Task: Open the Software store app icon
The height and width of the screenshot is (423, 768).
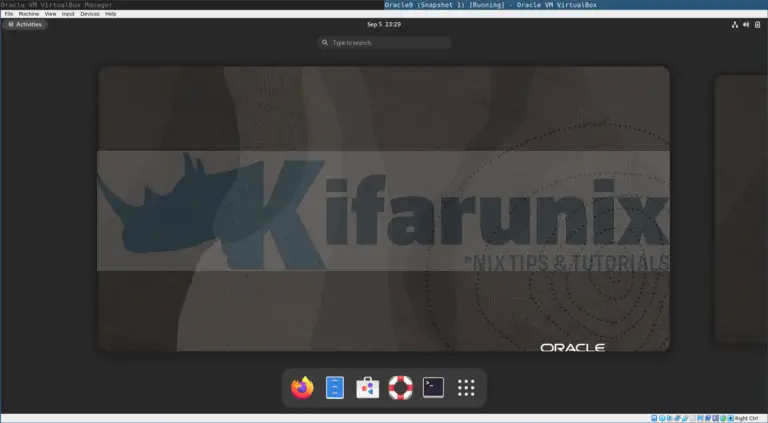Action: (x=367, y=387)
